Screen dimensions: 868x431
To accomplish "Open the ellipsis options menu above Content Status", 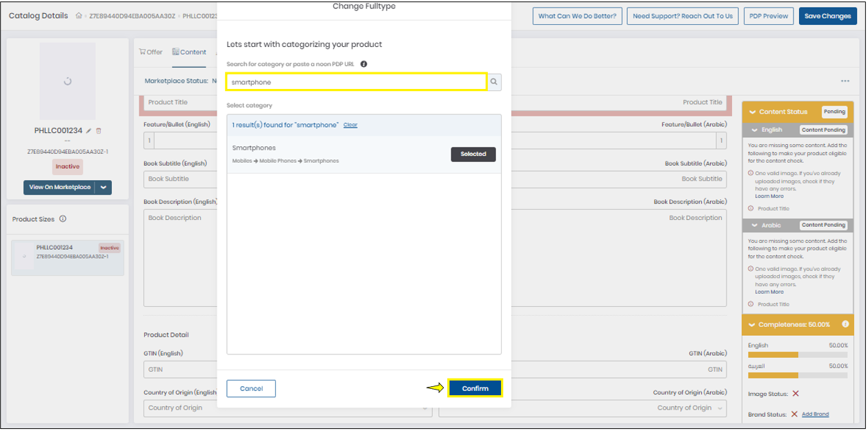I will 845,81.
